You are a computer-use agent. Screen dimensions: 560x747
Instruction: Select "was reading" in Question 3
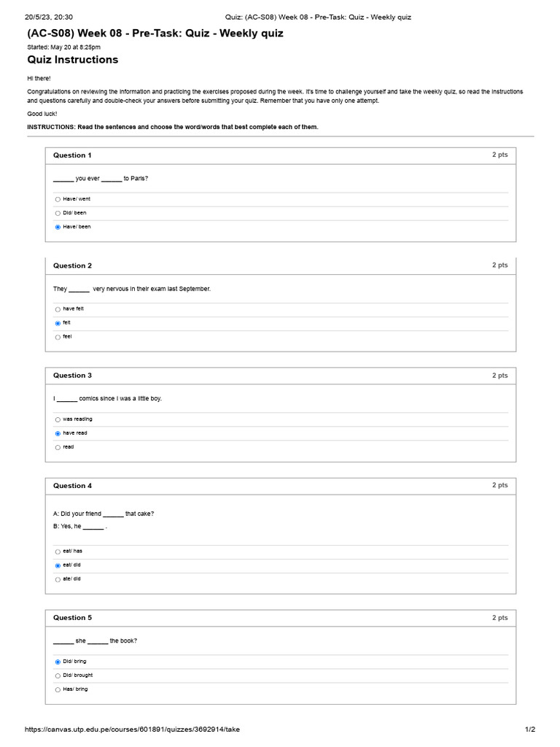point(58,419)
